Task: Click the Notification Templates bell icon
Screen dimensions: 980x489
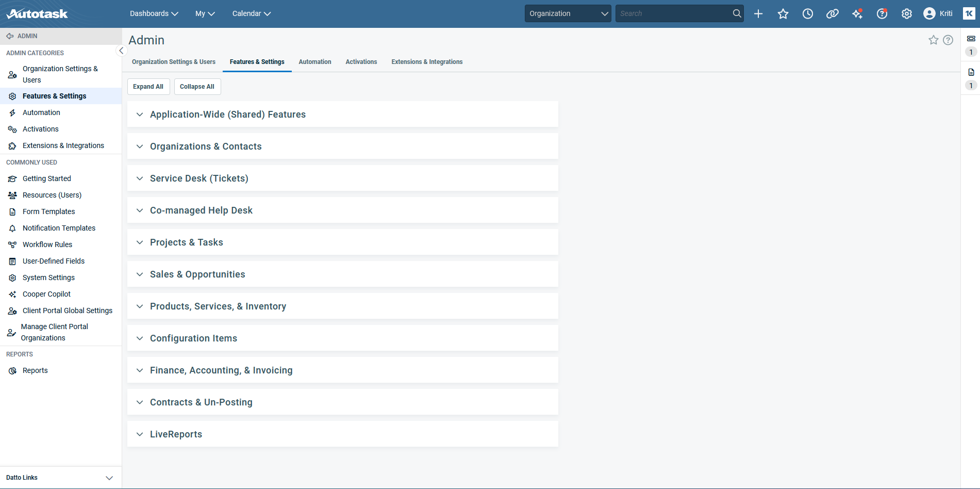Action: pos(12,229)
